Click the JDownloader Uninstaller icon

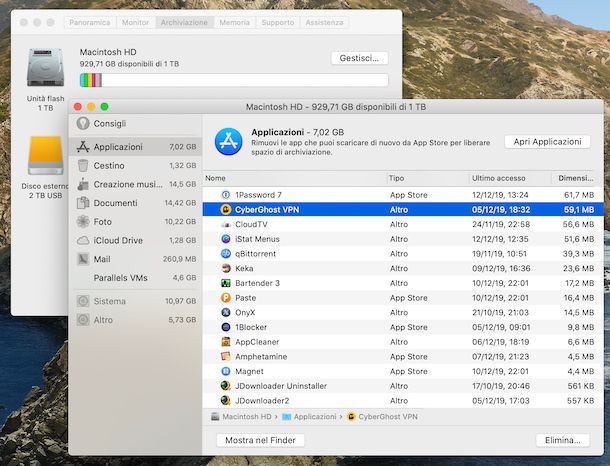(x=226, y=386)
